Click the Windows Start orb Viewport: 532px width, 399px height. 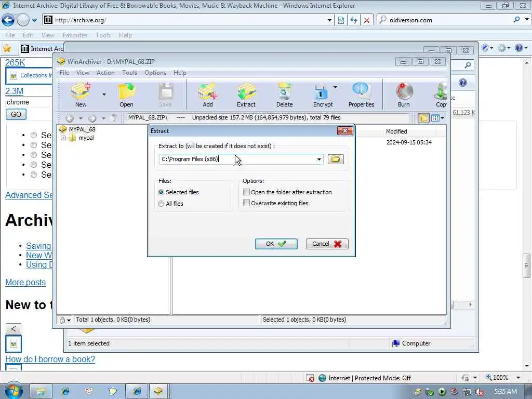(14, 391)
